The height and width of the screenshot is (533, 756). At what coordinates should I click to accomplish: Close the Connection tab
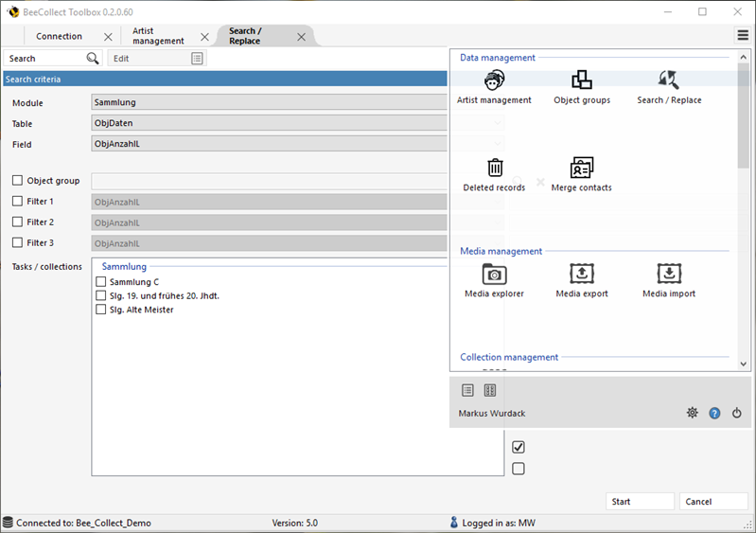pos(108,37)
